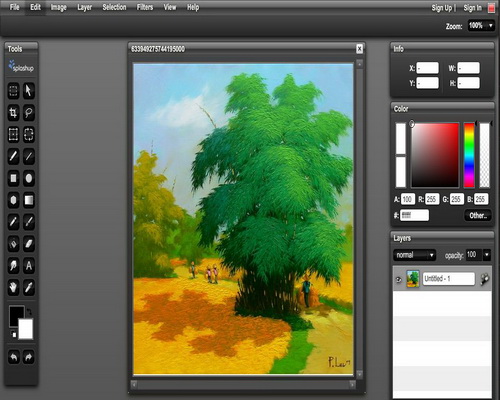500x400 pixels.
Task: Select the Paint Bucket fill tool
Action: (x=13, y=244)
